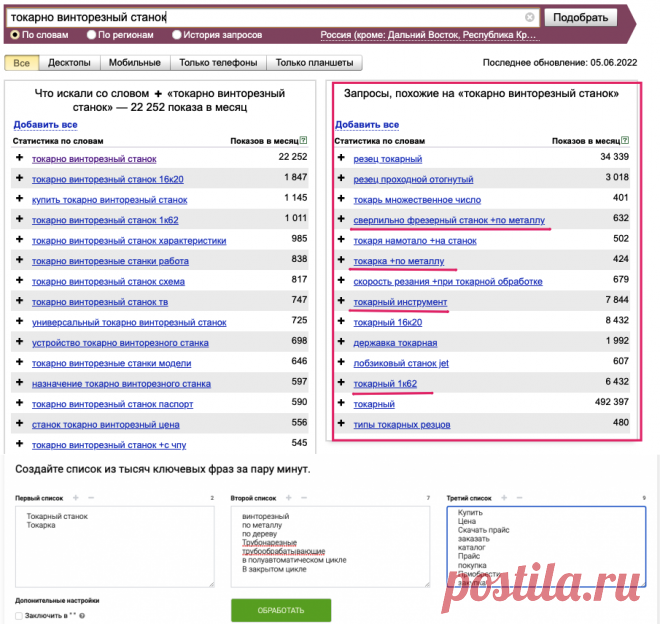Clear the search field with the X icon

[x=530, y=17]
